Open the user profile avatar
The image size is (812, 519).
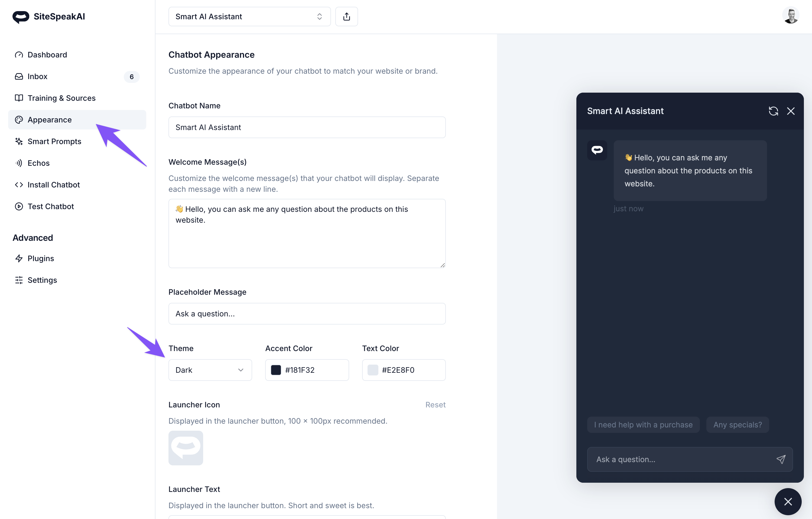[x=790, y=15]
